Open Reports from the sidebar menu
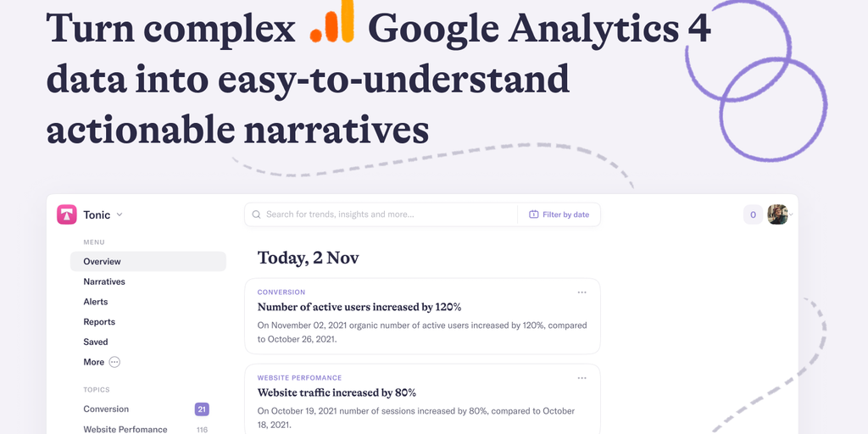The height and width of the screenshot is (434, 868). coord(99,322)
